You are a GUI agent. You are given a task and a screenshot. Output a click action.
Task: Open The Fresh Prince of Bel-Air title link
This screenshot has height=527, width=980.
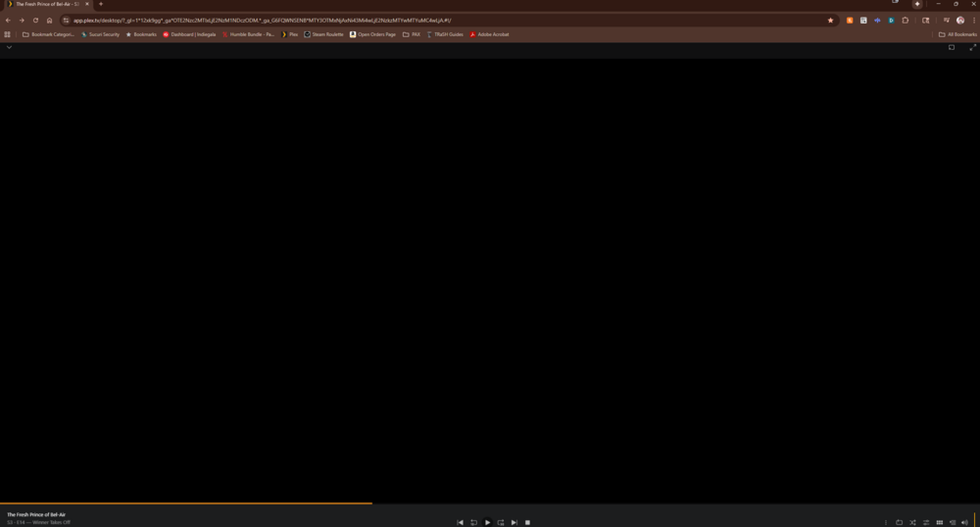[x=36, y=514]
